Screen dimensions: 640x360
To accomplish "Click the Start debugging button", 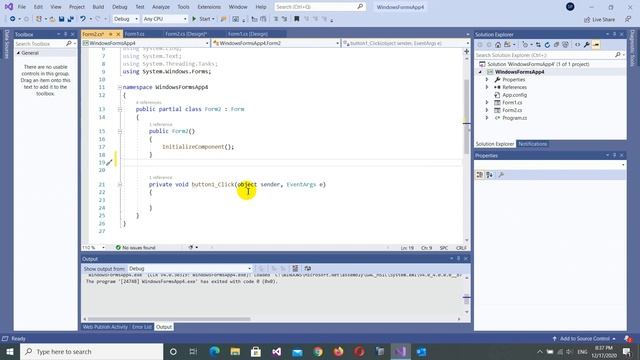I will point(203,19).
